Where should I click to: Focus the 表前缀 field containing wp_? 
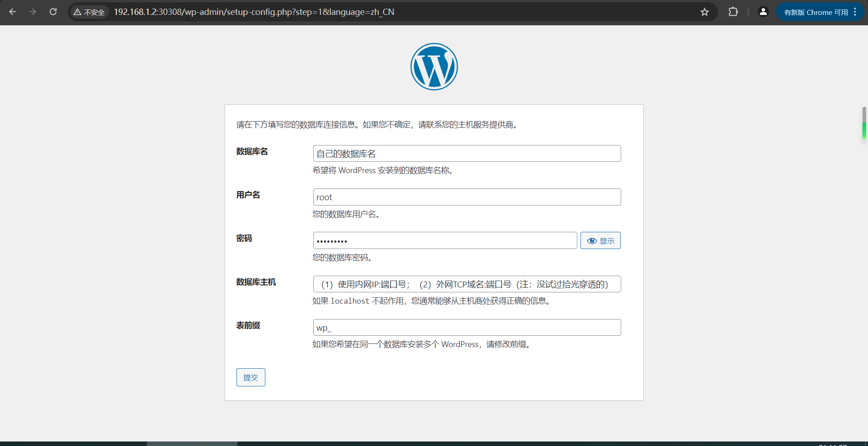coord(467,328)
